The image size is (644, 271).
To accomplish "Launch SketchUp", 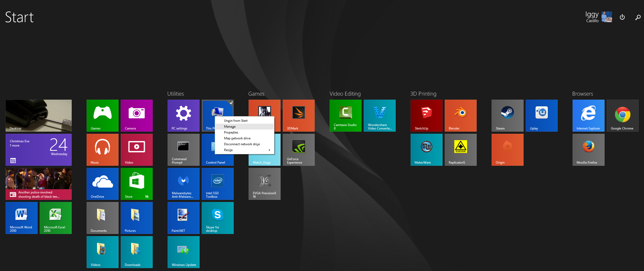I will click(x=426, y=115).
